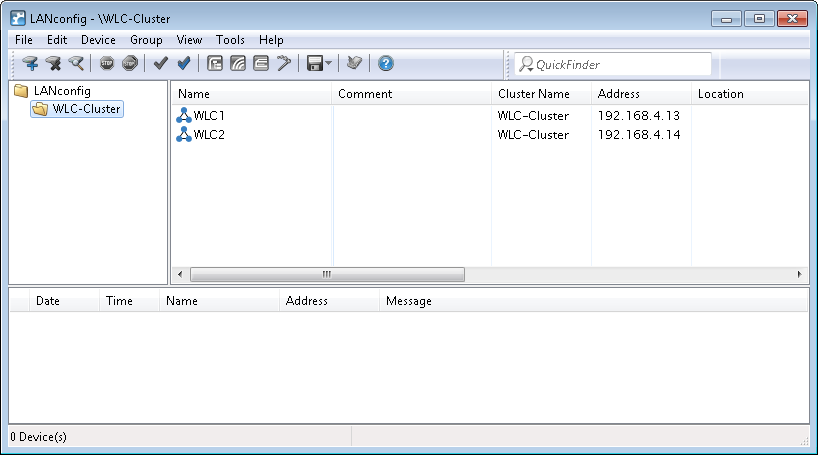Click the add device toolbar icon
Image resolution: width=818 pixels, height=455 pixels.
[31, 64]
